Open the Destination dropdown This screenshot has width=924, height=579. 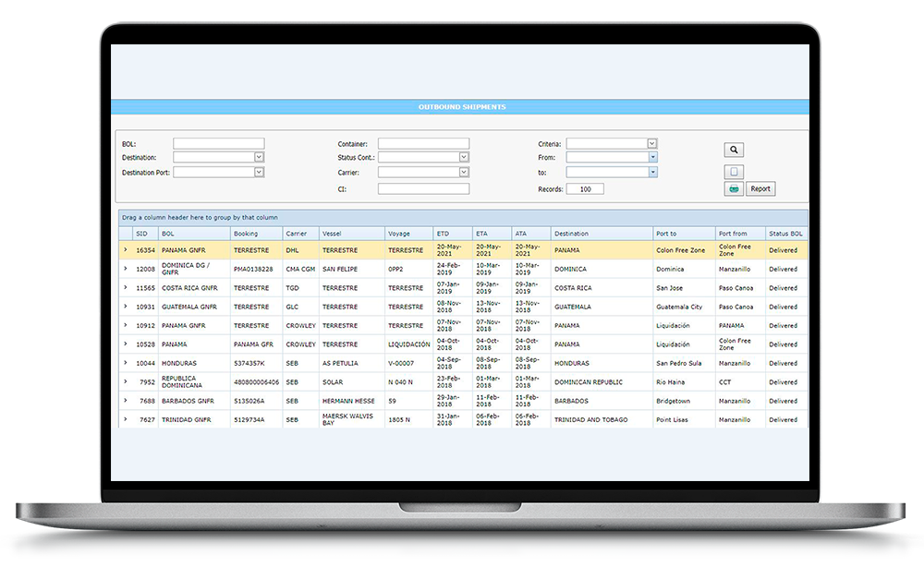point(259,158)
